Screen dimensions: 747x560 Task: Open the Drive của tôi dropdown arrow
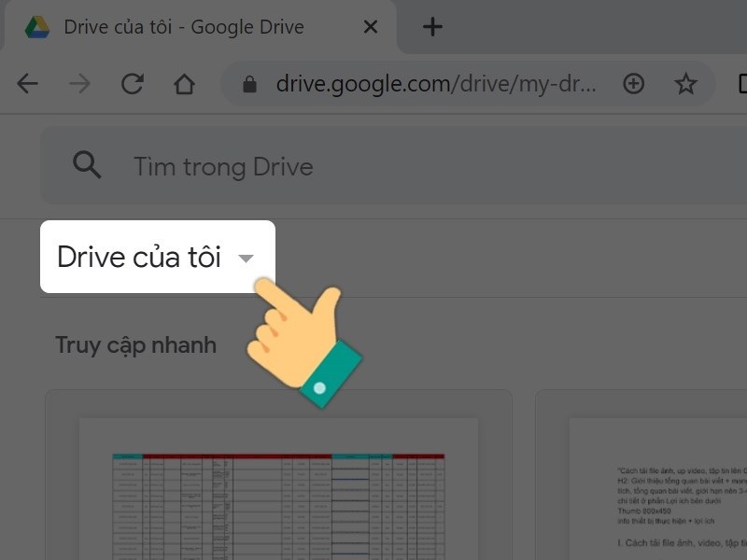[x=246, y=259]
